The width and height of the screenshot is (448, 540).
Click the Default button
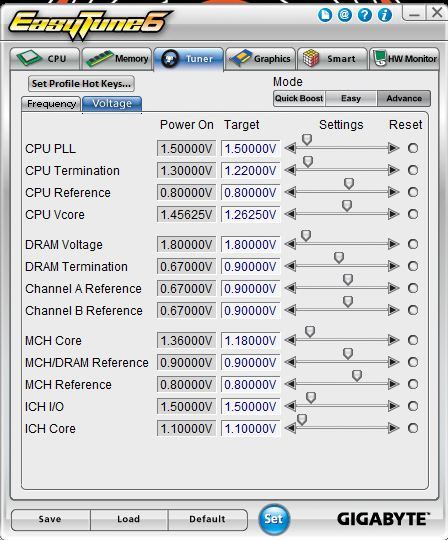pos(207,519)
